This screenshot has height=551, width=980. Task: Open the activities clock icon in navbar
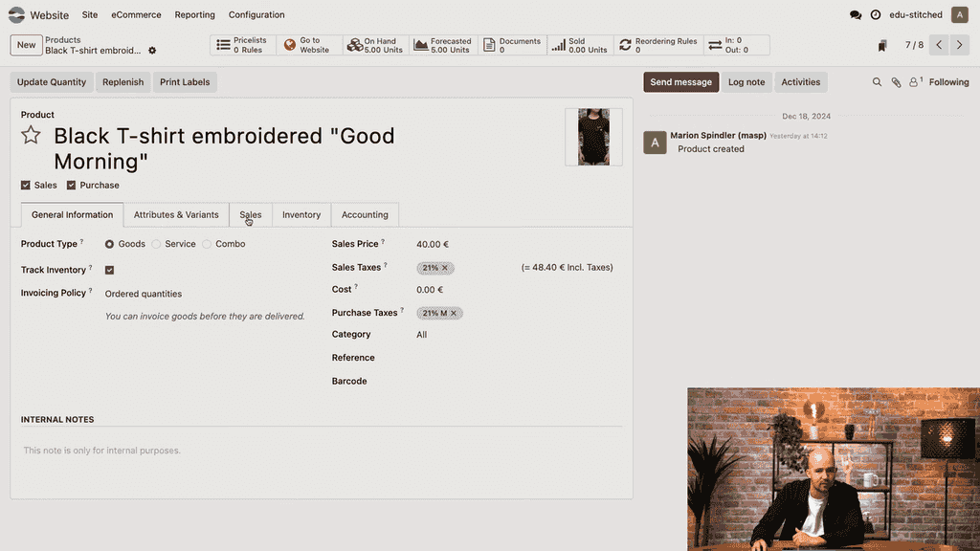coord(876,15)
